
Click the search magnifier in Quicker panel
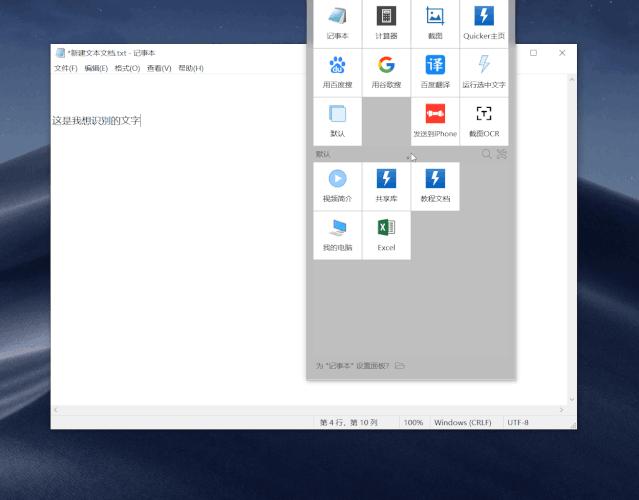click(x=487, y=154)
